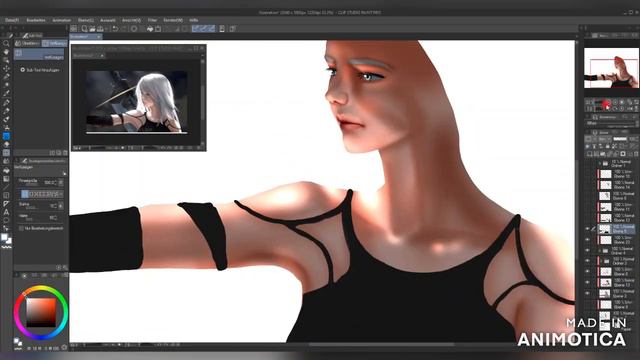Hide folder Ordner 3 via its eye icon

pyautogui.click(x=587, y=261)
